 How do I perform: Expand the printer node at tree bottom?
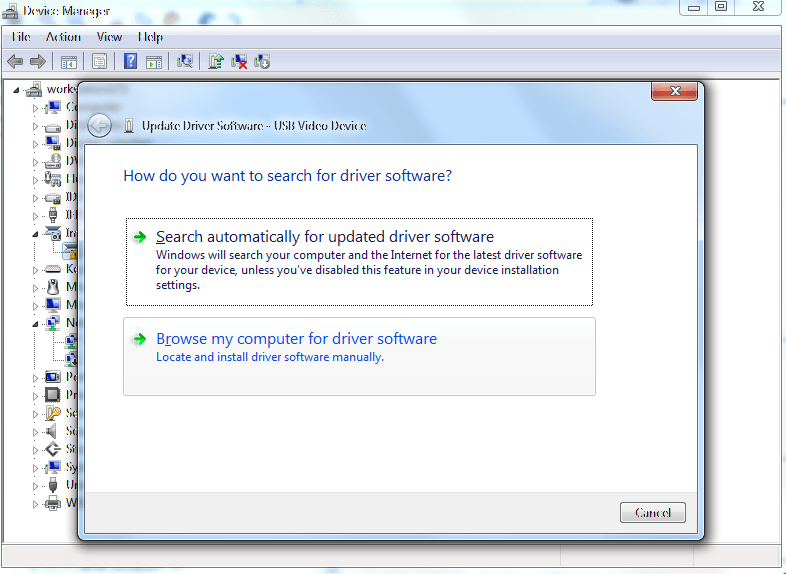point(35,504)
